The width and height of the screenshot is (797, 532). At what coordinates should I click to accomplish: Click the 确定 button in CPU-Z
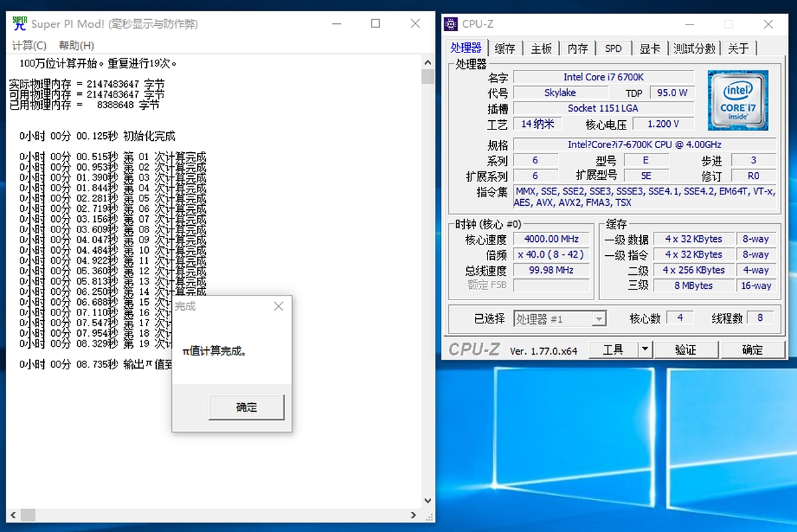point(753,349)
